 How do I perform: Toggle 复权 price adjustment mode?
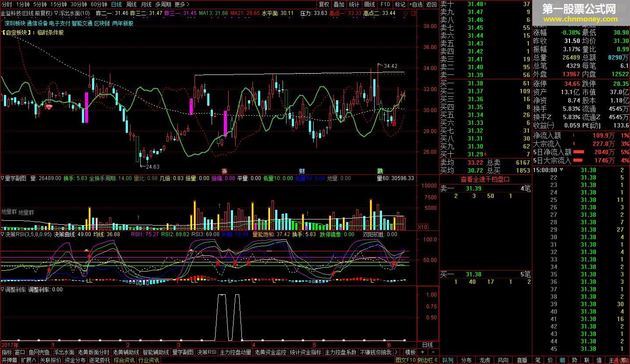coord(324,4)
